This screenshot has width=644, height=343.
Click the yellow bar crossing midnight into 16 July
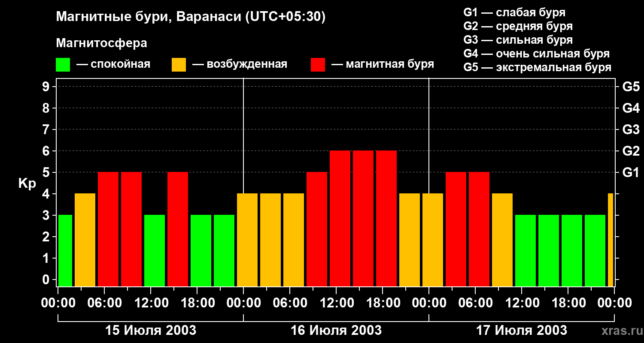pos(247,240)
